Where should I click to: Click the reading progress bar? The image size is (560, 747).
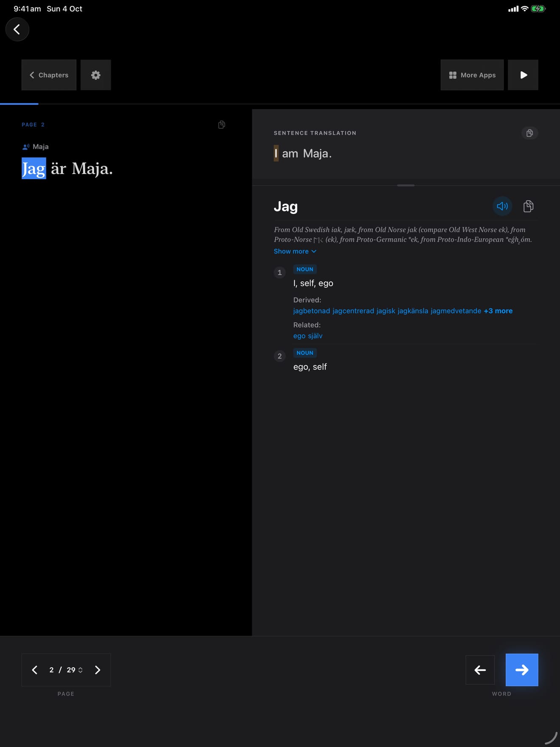click(280, 104)
